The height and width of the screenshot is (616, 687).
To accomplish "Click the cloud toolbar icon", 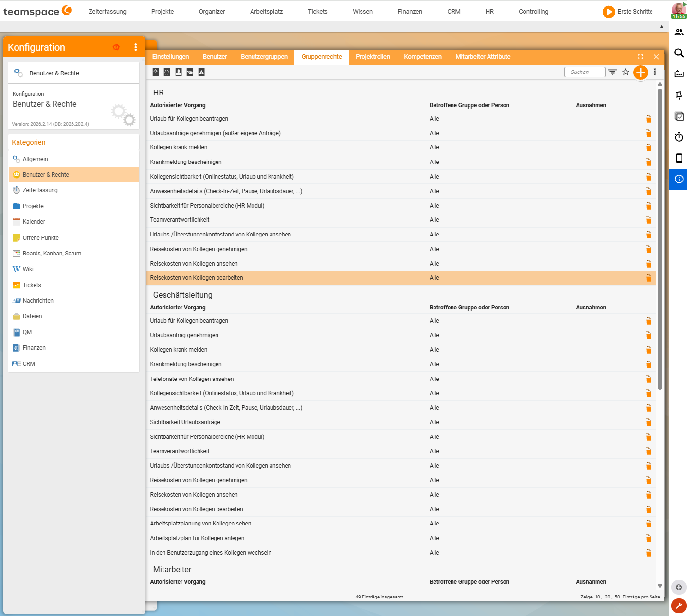I will click(x=167, y=72).
